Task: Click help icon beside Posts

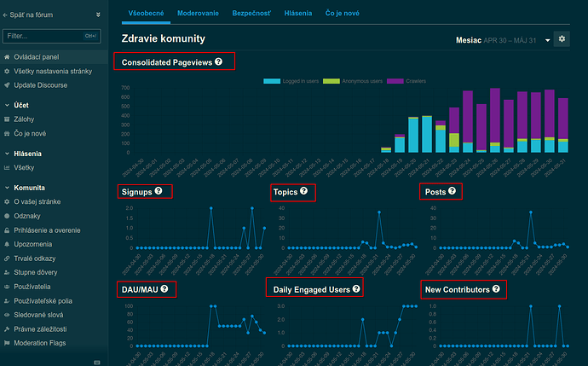Action: 452,191
